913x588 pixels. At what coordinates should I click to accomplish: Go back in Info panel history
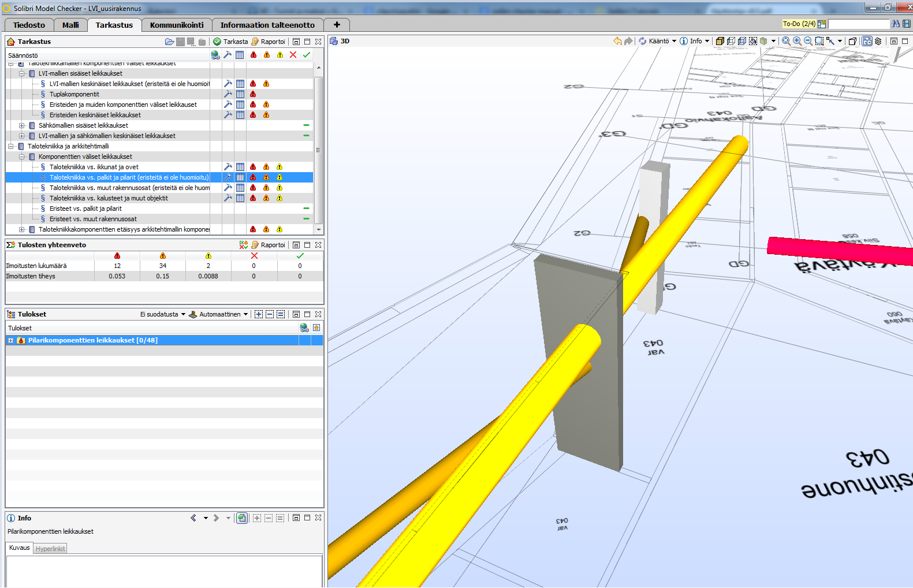(x=193, y=518)
